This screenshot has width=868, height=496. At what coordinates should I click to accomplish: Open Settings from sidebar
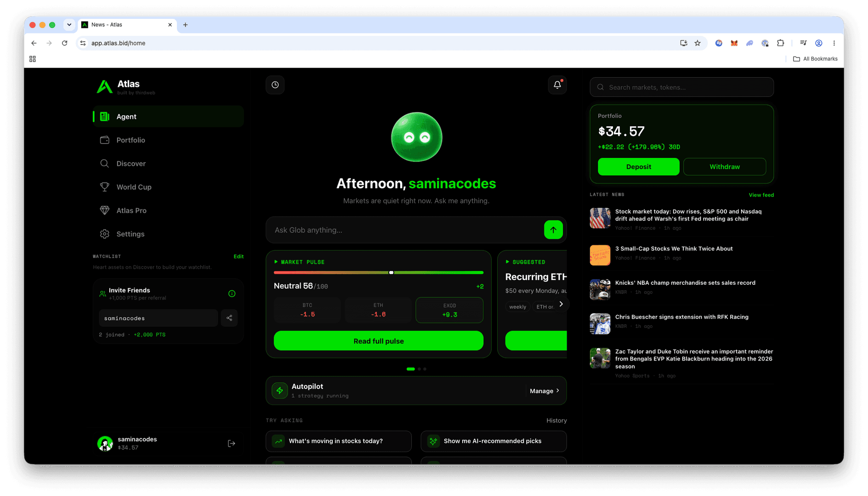click(168, 234)
